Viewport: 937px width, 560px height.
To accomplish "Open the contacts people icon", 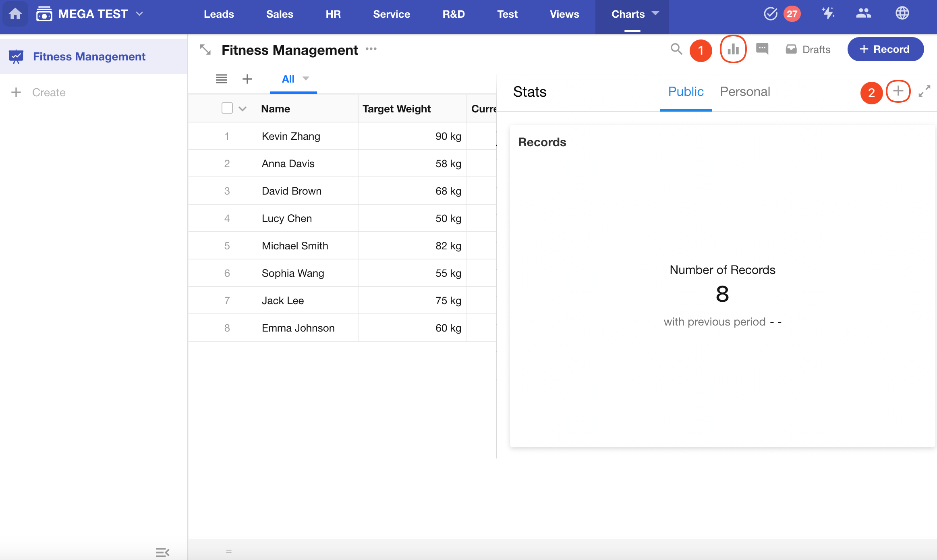I will pos(863,14).
